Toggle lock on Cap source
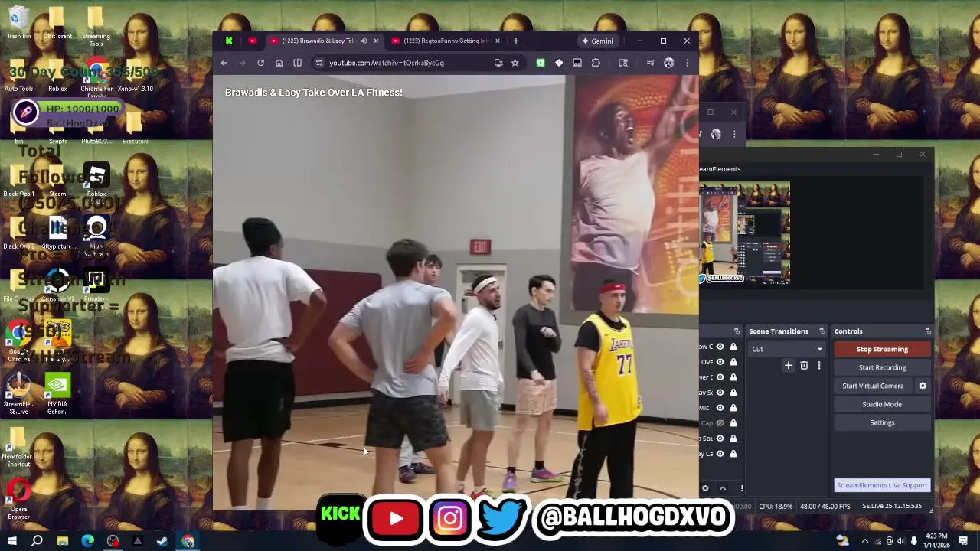 tap(733, 423)
